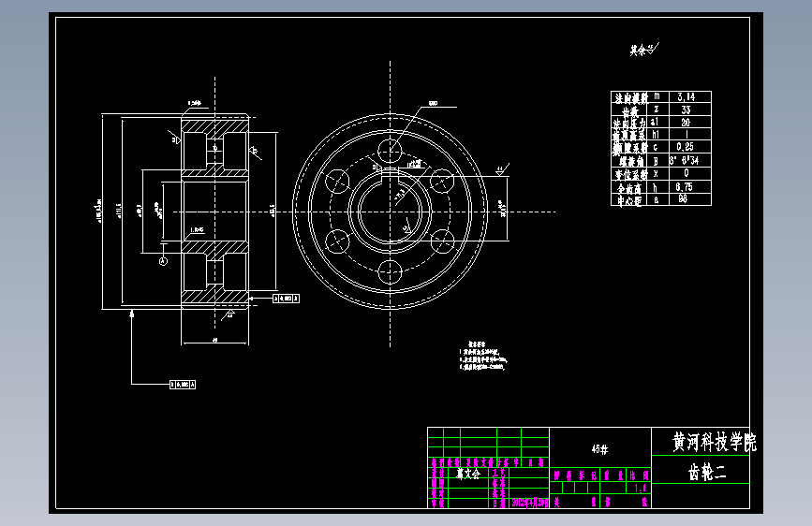Click the 其余 surface roughness note
812x526 pixels.
point(643,50)
